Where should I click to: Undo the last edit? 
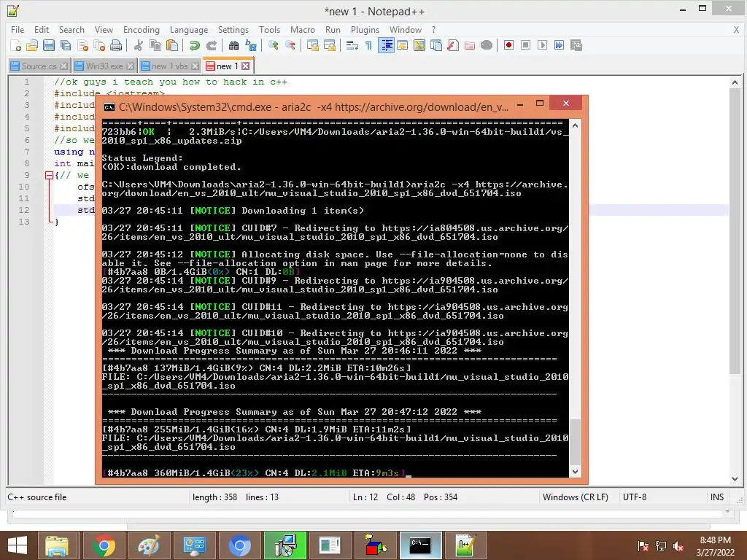(x=194, y=45)
